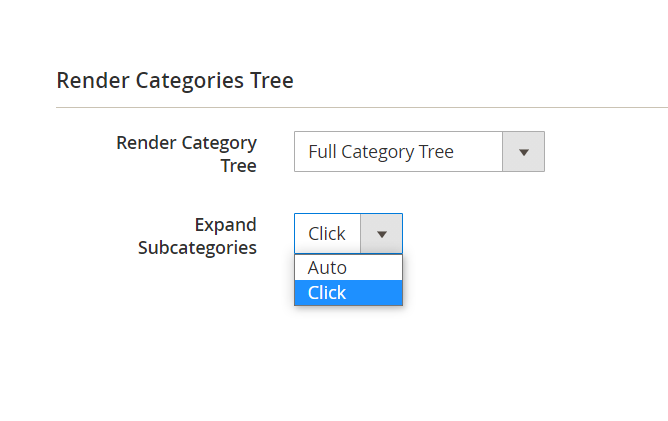Click the Render Category Tree label
The image size is (668, 421).
(x=187, y=154)
